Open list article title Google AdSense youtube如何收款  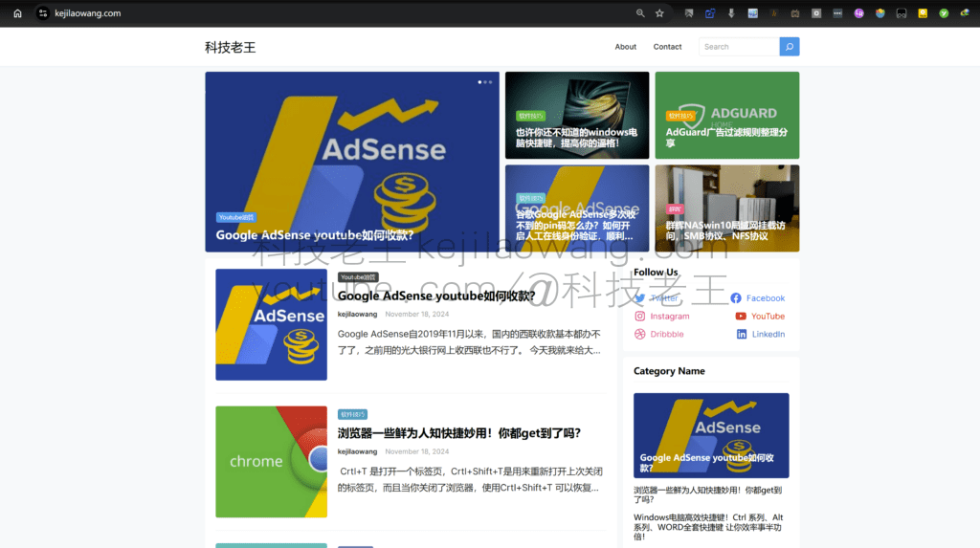pyautogui.click(x=436, y=296)
